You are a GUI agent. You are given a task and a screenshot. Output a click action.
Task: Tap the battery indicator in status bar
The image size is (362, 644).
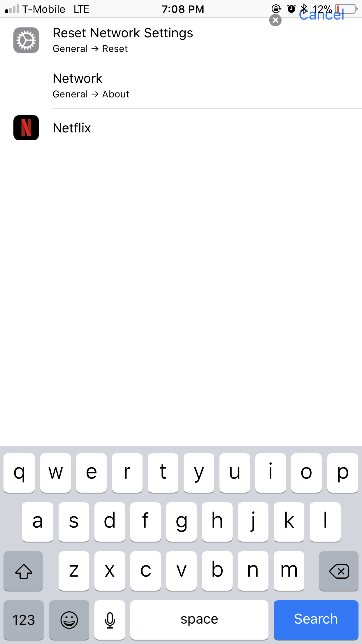(346, 9)
